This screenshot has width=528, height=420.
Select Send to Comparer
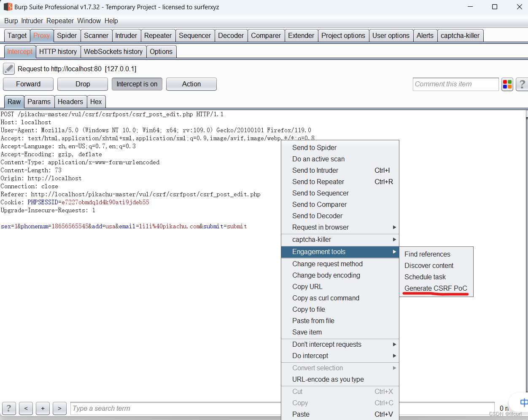(340, 204)
